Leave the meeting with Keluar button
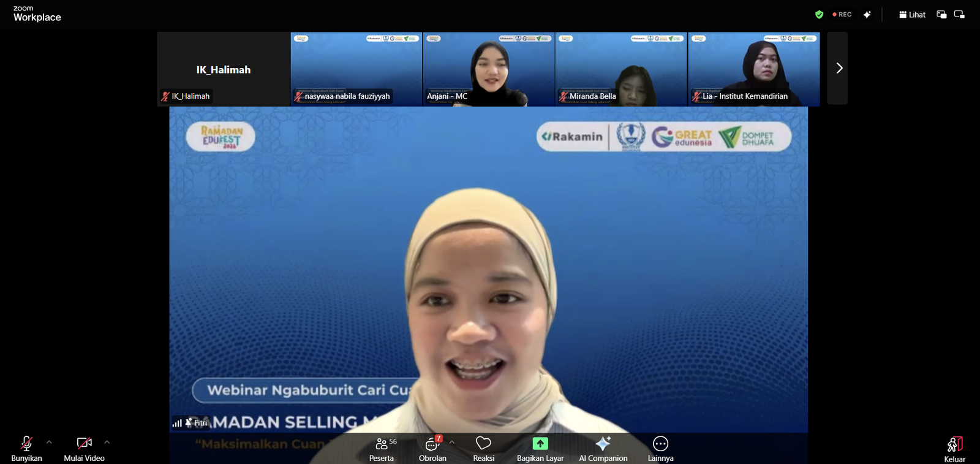Screen dimensions: 980x464 tap(954, 449)
